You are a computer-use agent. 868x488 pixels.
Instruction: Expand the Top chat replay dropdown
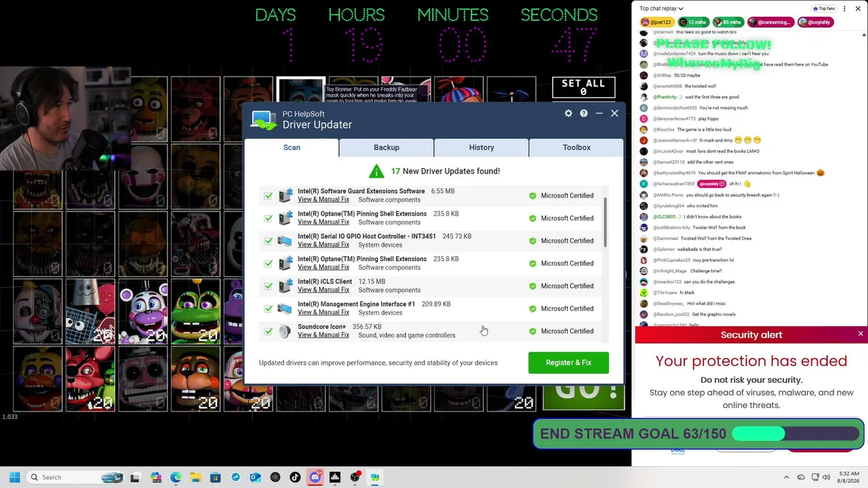coord(661,8)
